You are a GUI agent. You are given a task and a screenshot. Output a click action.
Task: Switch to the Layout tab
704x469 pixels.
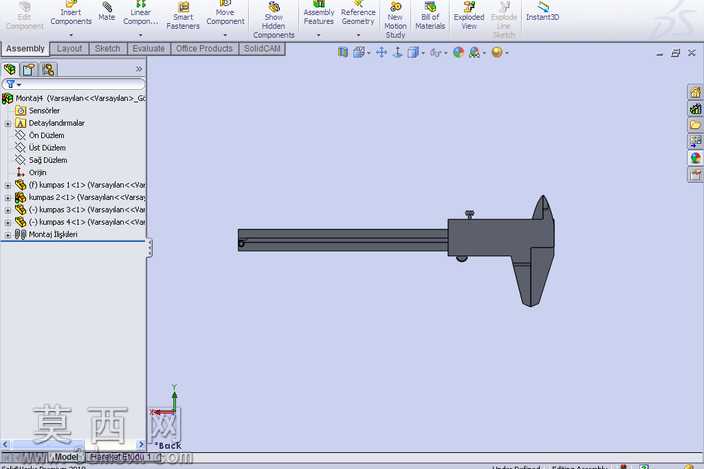[x=69, y=48]
